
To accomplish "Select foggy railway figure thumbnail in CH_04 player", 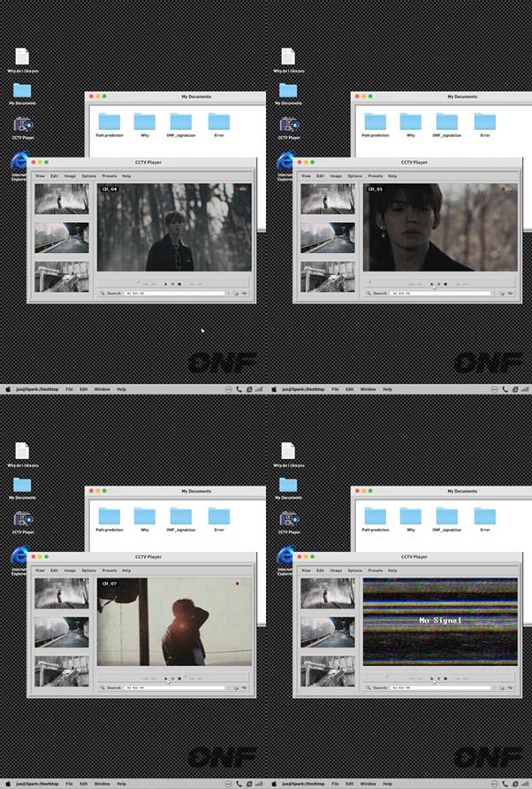I will [x=61, y=199].
